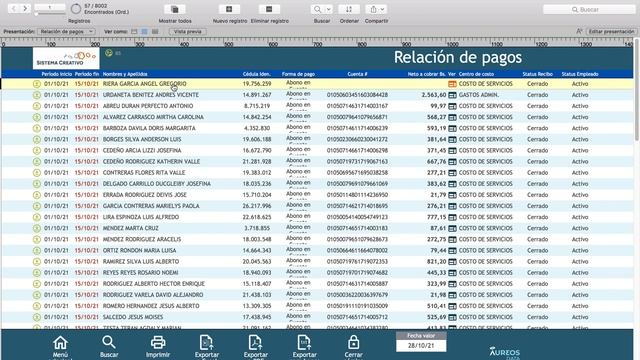Select name RAMIREZ SILVA LUIS ALBERTO
The width and height of the screenshot is (640, 360).
coord(141,262)
